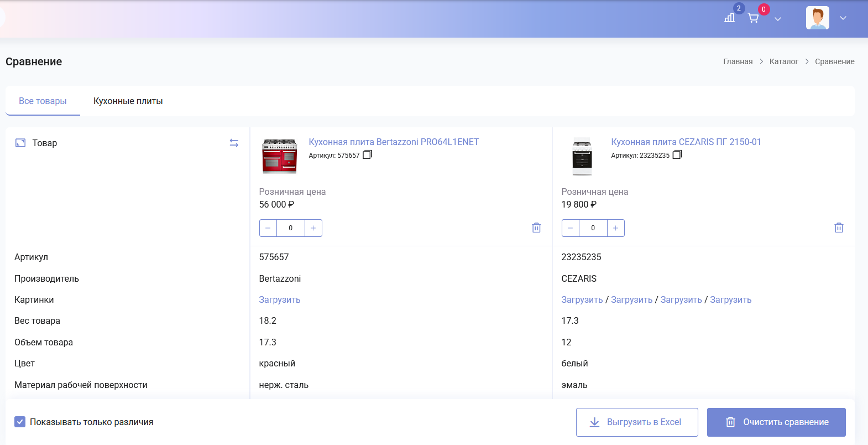Click the 56 000 ₽ price
This screenshot has height=445, width=868.
pos(276,204)
